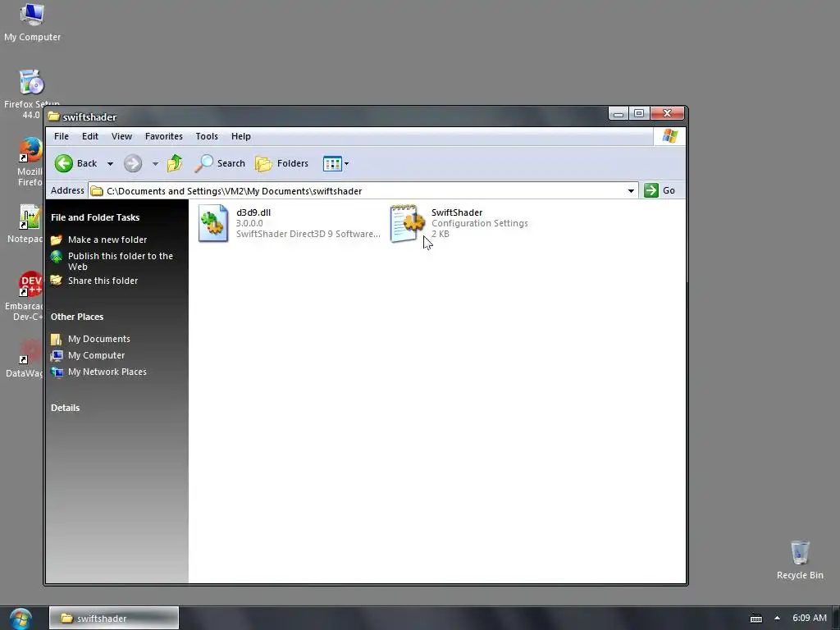Open the Edit menu
Image resolution: width=840 pixels, height=630 pixels.
[x=90, y=136]
